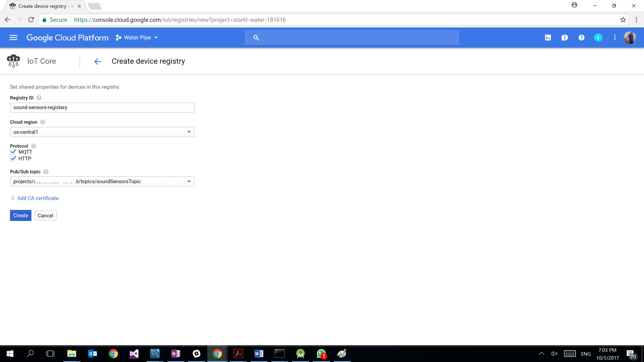Uncheck the MQTT protocol checkbox
The image size is (644, 362).
tap(13, 152)
